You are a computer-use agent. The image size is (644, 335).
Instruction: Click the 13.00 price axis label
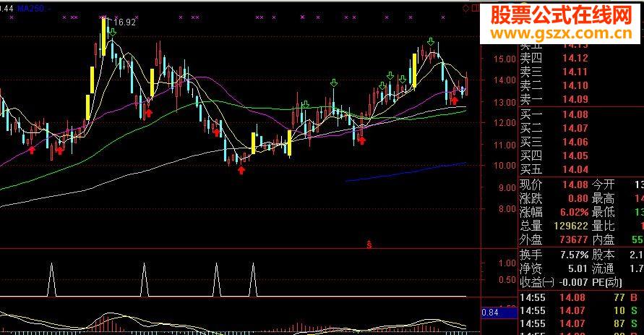[505, 101]
